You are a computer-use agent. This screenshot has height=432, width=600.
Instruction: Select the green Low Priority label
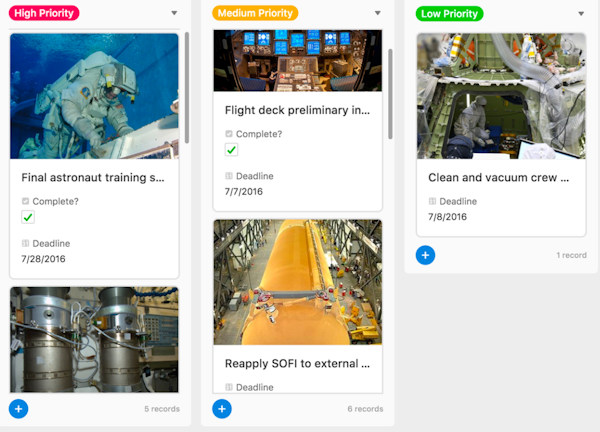tap(450, 14)
